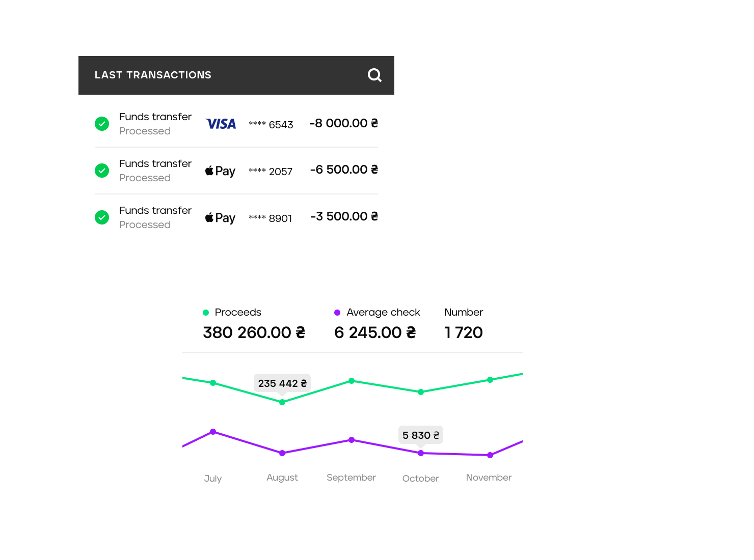
Task: Click the Number label
Action: [464, 312]
